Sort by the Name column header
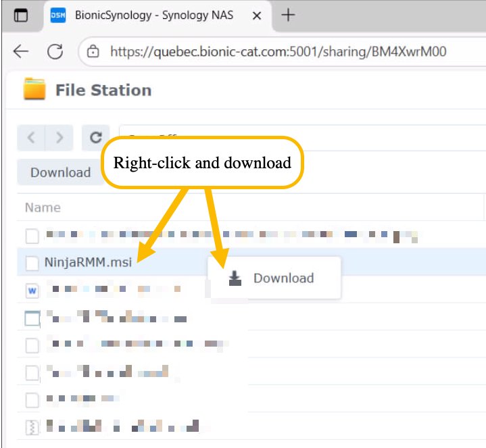 click(x=43, y=207)
